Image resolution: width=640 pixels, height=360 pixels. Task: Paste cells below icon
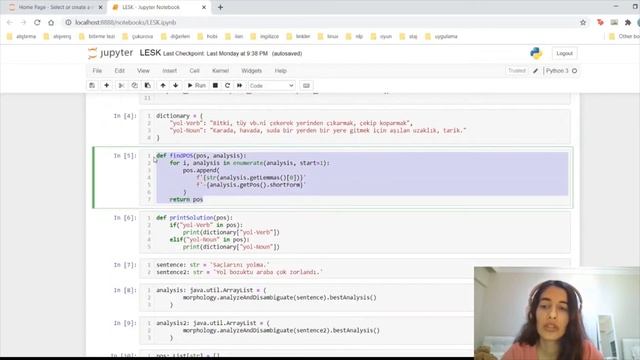point(147,85)
